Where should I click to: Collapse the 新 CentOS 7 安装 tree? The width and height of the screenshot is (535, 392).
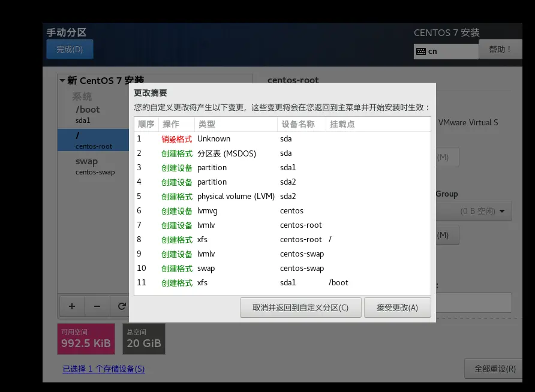[x=62, y=80]
